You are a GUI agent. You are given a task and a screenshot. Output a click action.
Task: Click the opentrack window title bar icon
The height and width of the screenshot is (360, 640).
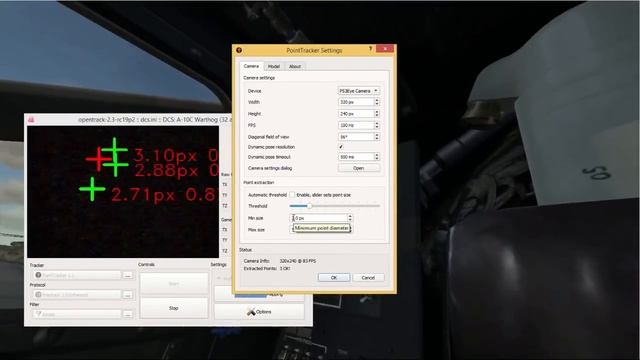click(x=31, y=120)
